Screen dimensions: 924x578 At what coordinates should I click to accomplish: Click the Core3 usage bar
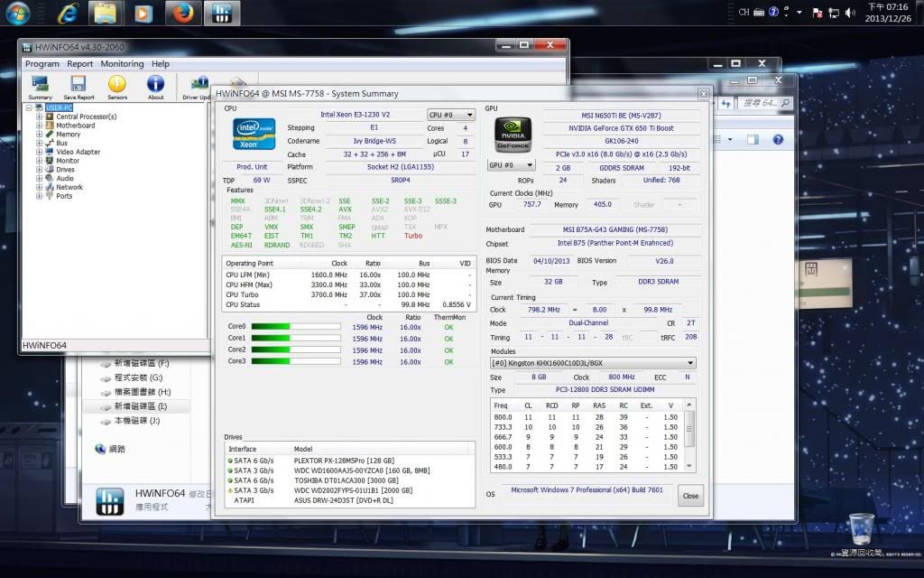coord(296,361)
